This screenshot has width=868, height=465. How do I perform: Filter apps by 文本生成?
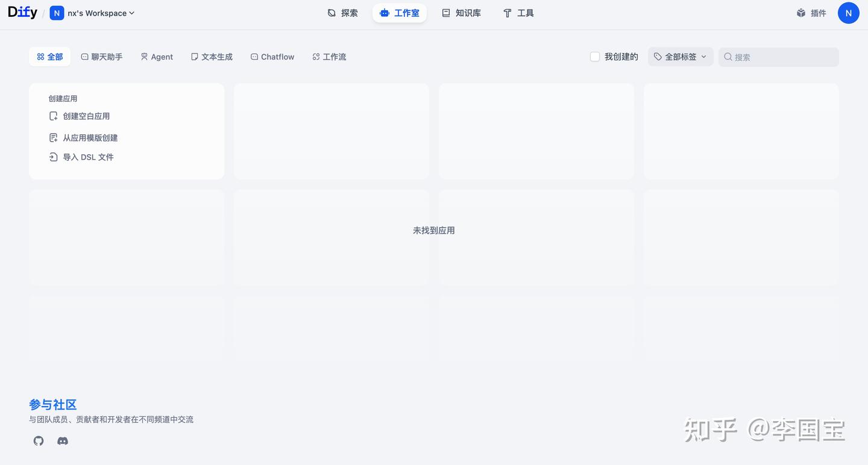212,57
